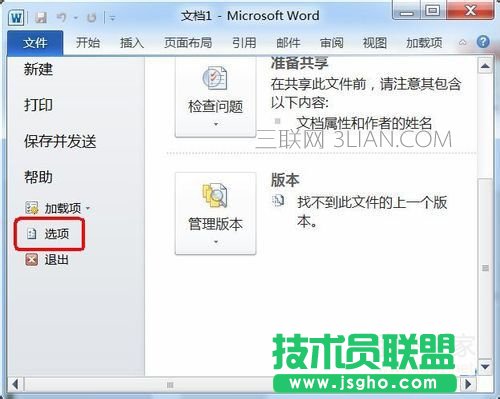Click the 加载项 icon in left sidebar

coord(32,208)
